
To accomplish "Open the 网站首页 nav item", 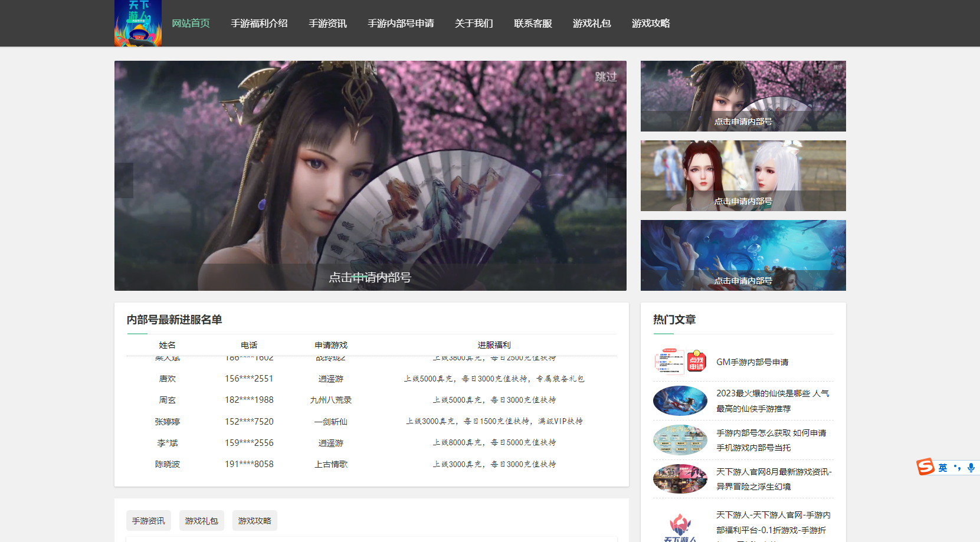I will [191, 24].
